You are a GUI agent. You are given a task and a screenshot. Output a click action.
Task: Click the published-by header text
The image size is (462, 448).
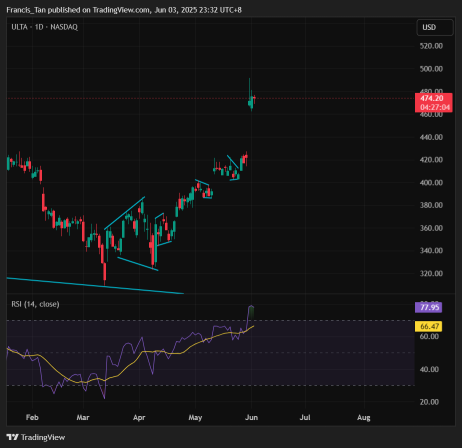pos(124,10)
